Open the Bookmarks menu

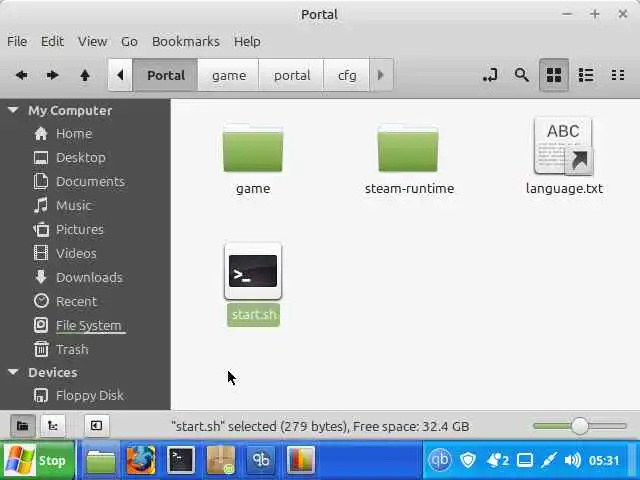(186, 42)
